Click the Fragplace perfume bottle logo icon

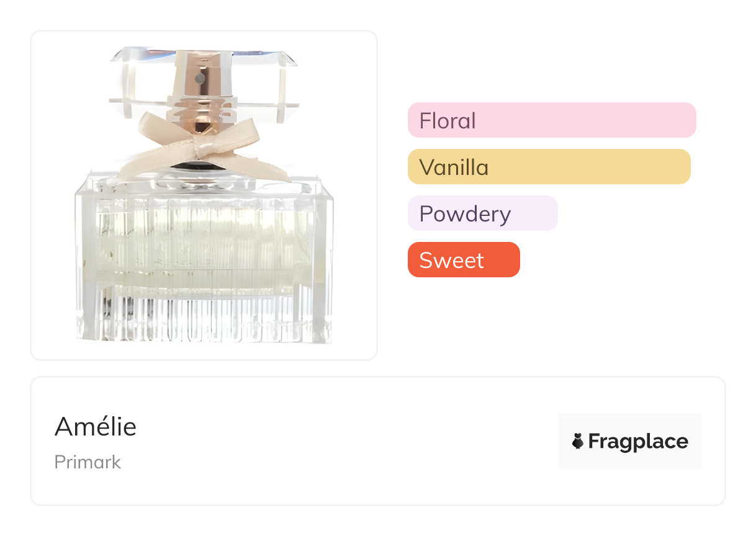(x=578, y=442)
